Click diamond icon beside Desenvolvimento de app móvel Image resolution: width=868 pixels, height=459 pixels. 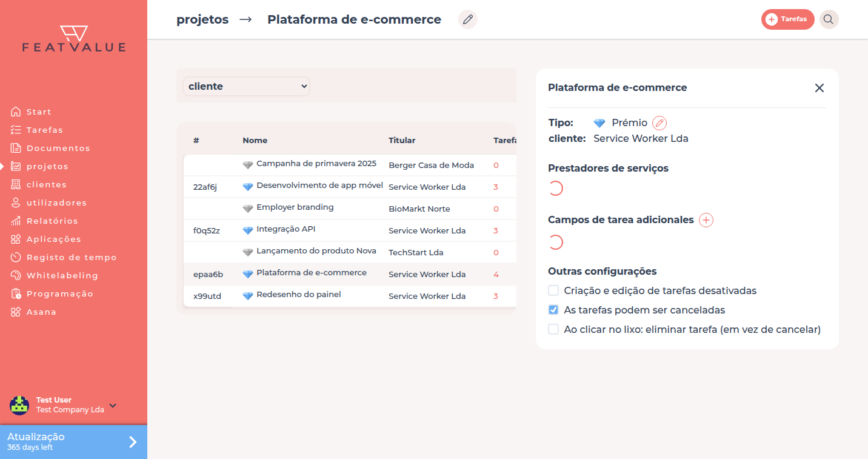point(247,187)
